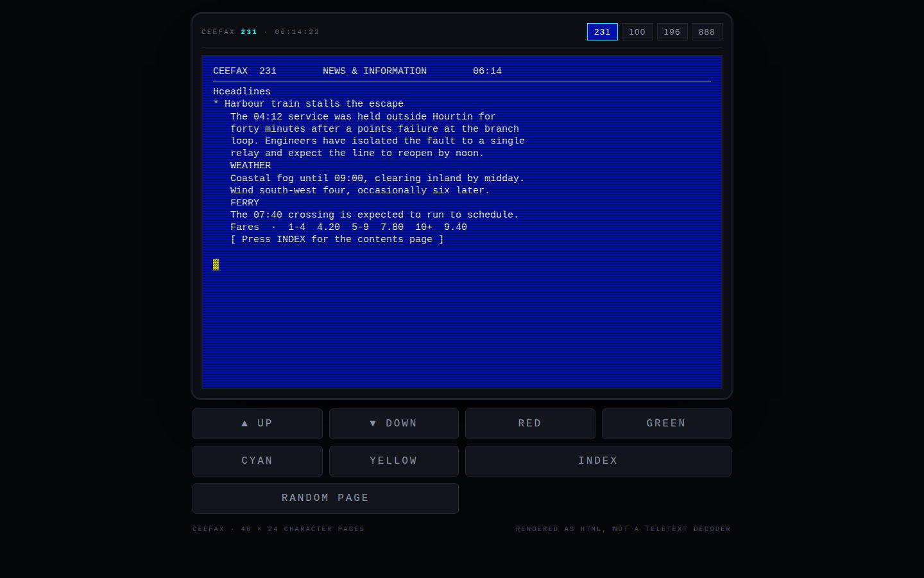
Task: Click 'CEEFAX · 40 × 24 CHARACTER PAGES' footer
Action: pyautogui.click(x=278, y=529)
